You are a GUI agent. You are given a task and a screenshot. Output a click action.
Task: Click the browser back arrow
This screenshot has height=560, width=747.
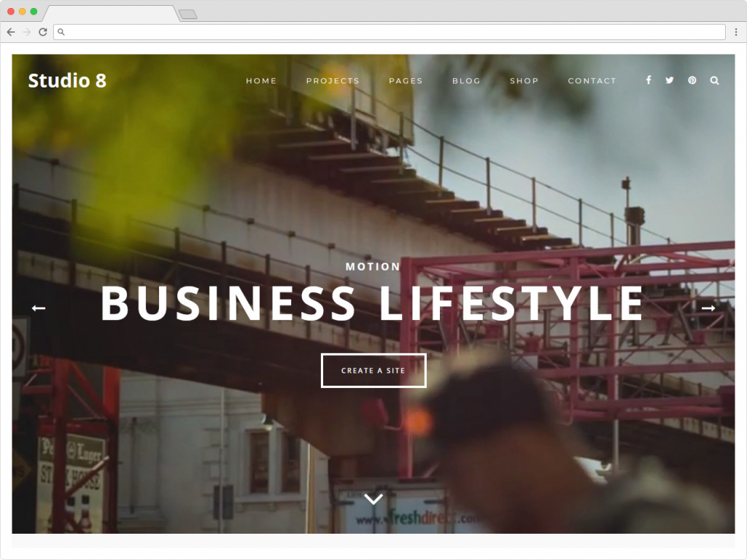11,32
